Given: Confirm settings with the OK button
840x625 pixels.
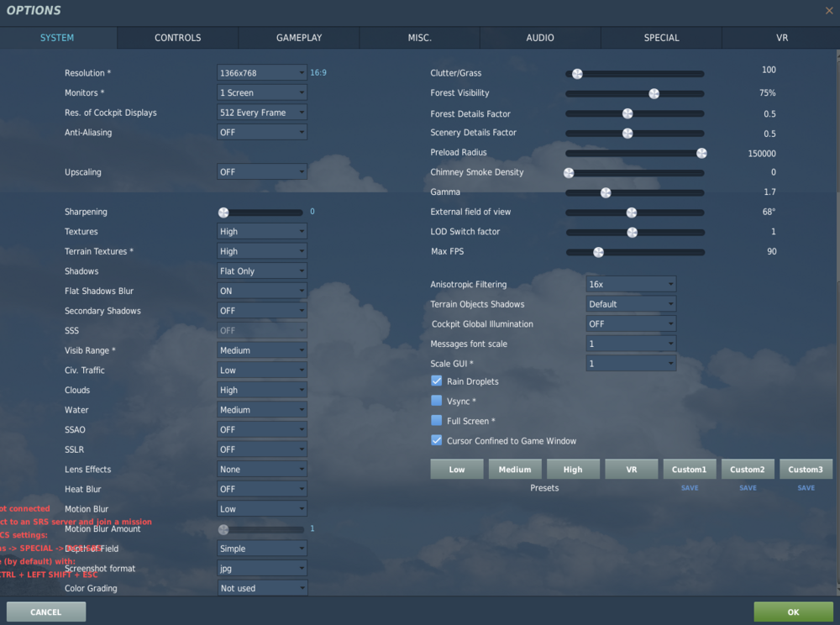Looking at the screenshot, I should coord(794,612).
